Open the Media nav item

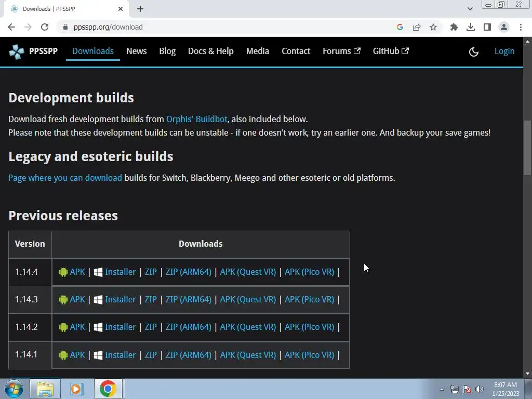click(258, 51)
